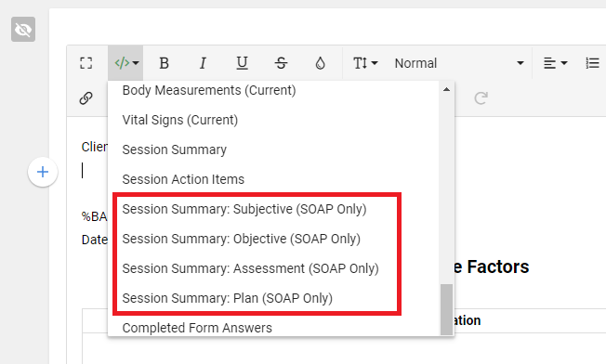Open the text alignment dropdown

point(556,63)
